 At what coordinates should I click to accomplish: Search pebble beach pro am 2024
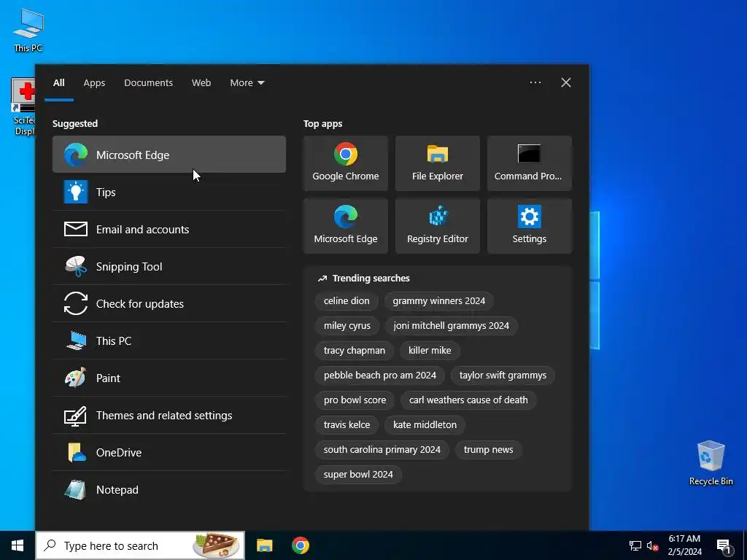(x=379, y=376)
